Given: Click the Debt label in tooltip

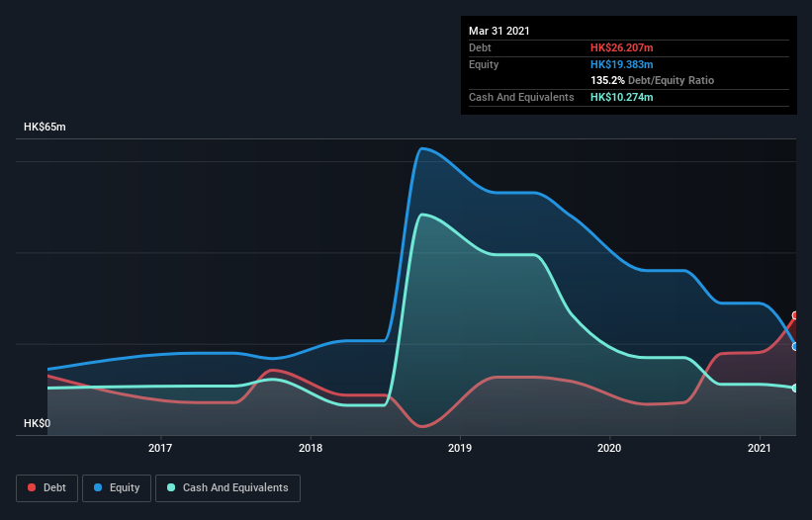Looking at the screenshot, I should (x=480, y=47).
